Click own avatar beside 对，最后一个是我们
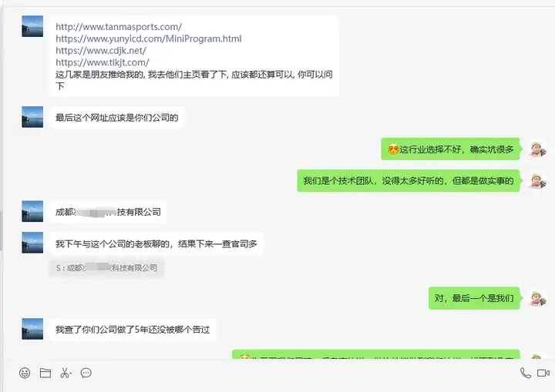Image resolution: width=555 pixels, height=392 pixels. [538, 298]
